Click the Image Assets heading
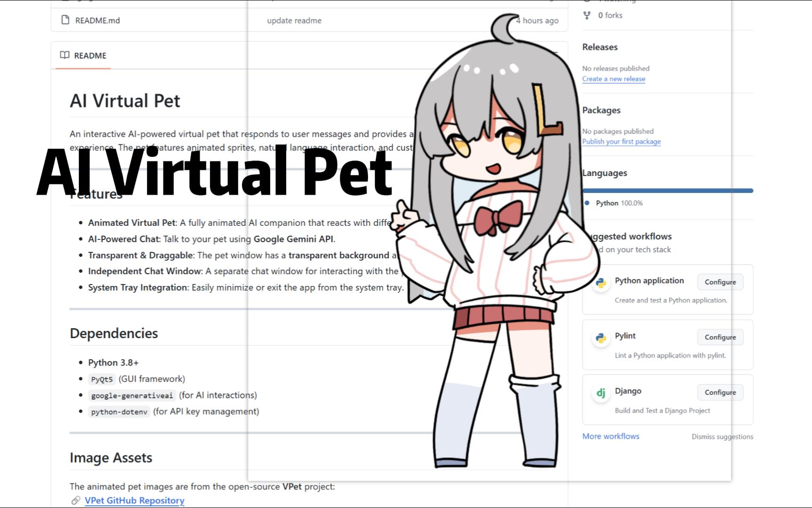 coord(111,458)
